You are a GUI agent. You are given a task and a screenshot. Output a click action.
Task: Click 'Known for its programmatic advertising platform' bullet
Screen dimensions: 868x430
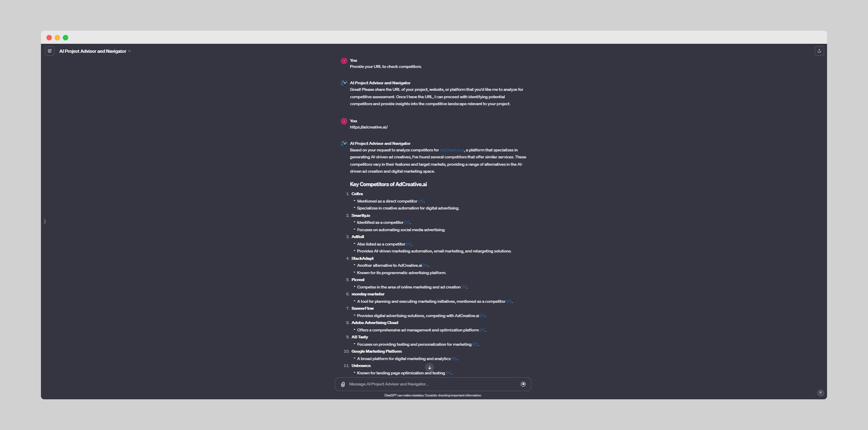pyautogui.click(x=402, y=273)
